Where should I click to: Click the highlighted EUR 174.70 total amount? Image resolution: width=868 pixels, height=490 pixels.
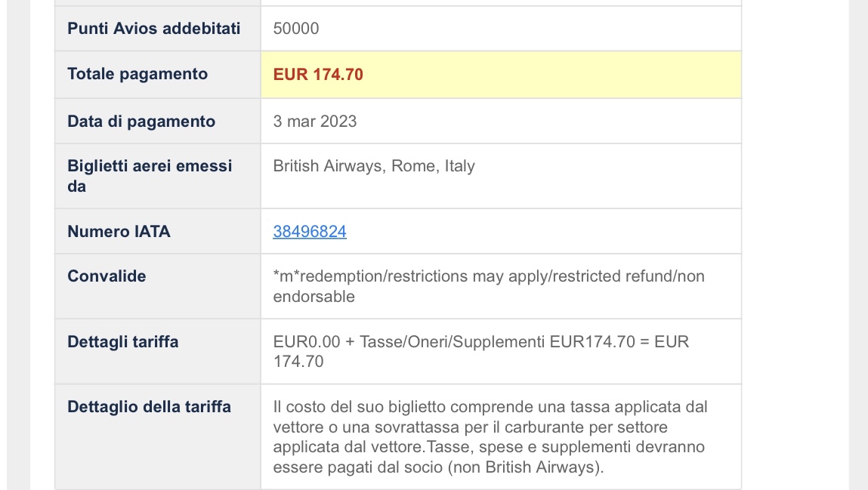pyautogui.click(x=318, y=75)
